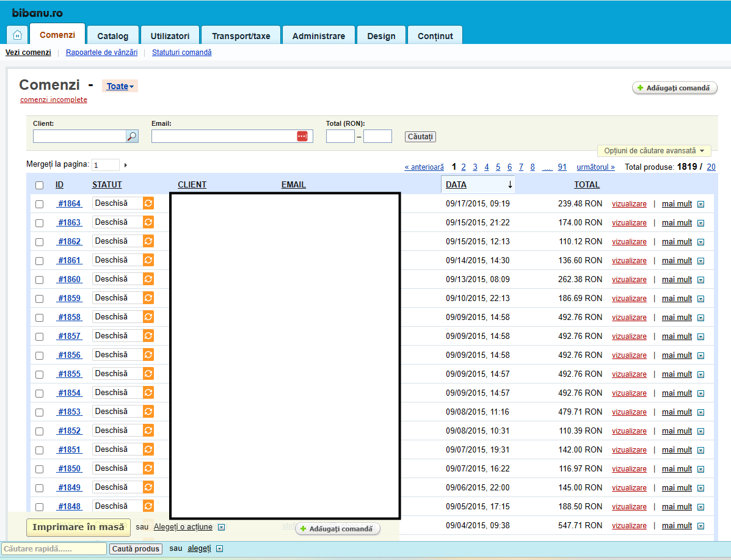This screenshot has width=731, height=560.
Task: Refresh status icon for order #1853
Action: (148, 412)
